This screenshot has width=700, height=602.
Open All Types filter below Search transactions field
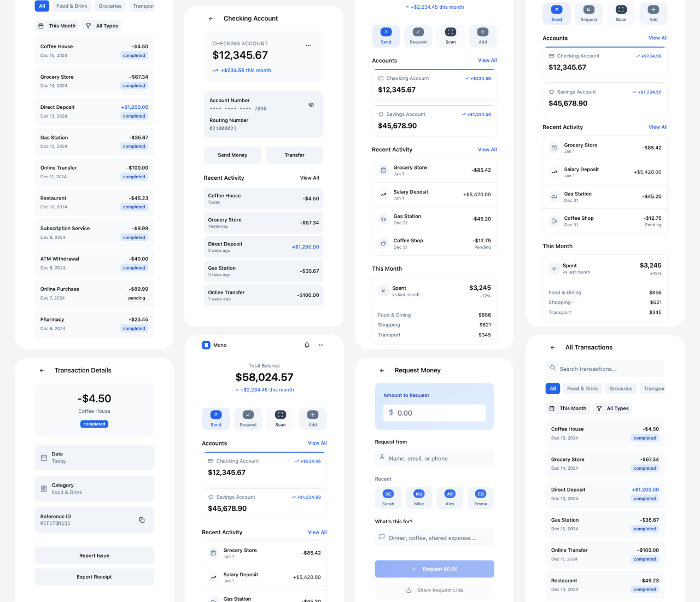point(612,408)
